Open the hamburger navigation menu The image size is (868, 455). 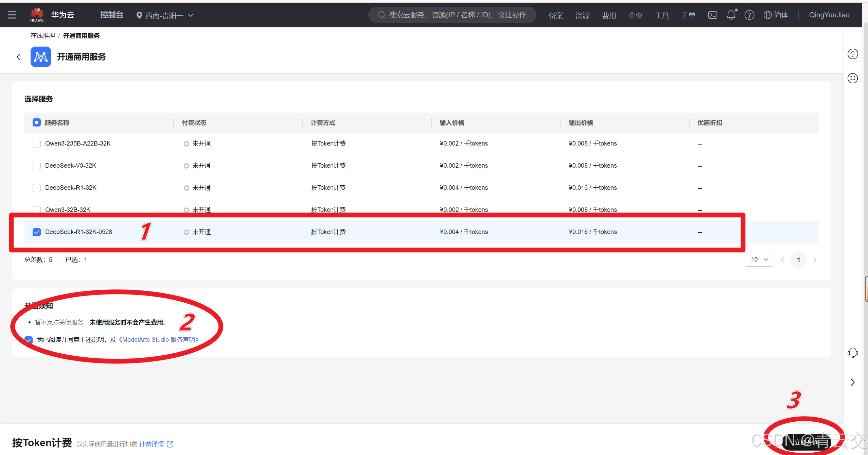tap(12, 15)
